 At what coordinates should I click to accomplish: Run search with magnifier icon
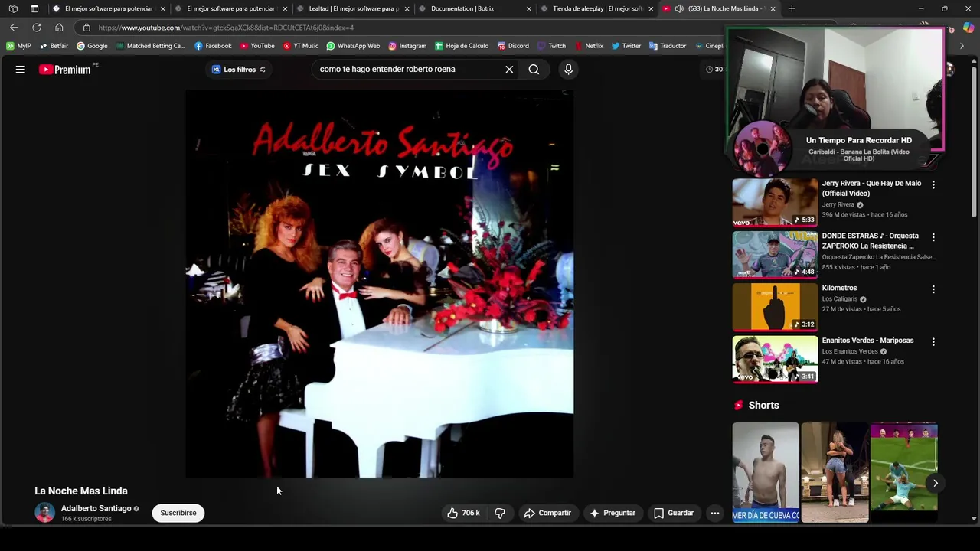coord(534,70)
